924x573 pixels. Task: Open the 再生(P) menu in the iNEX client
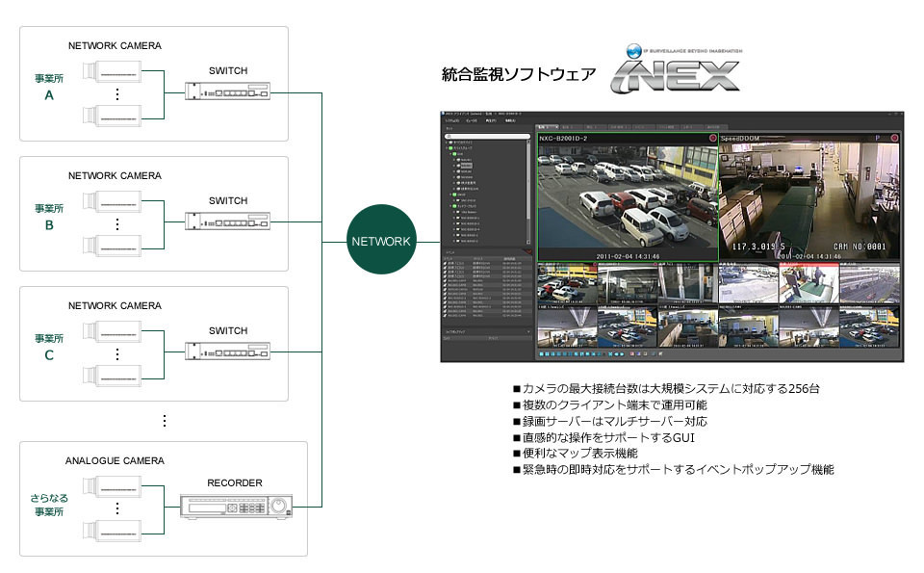pos(490,120)
